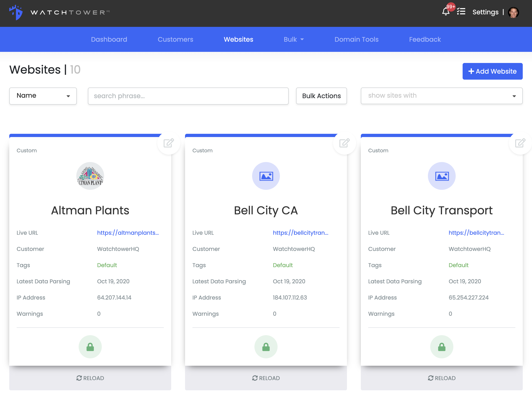Viewport: 532px width, 400px height.
Task: Open the Bell City Transport live URL link
Action: tap(476, 233)
